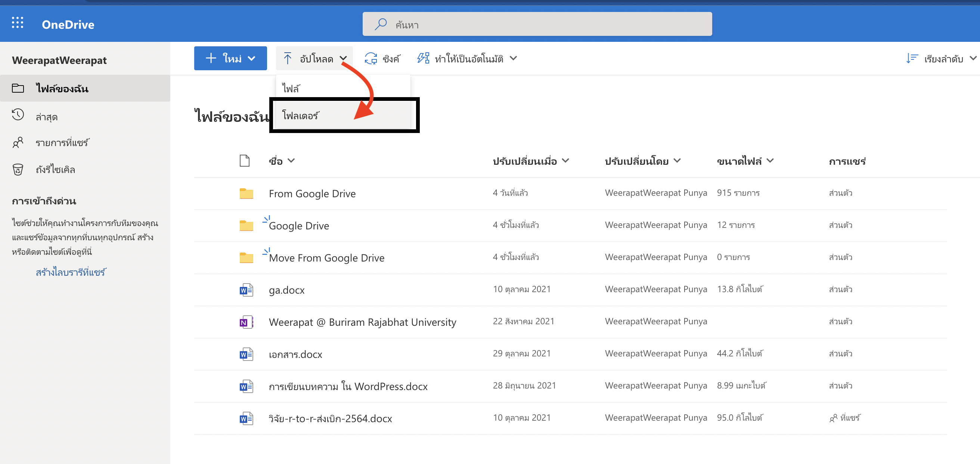Open the From Google Drive folder name
The width and height of the screenshot is (980, 464).
click(312, 194)
